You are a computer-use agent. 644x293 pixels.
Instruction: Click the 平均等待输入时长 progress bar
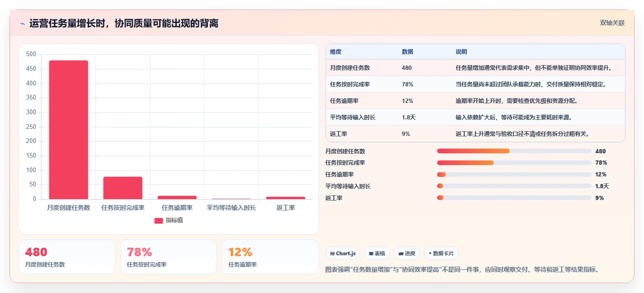click(514, 186)
